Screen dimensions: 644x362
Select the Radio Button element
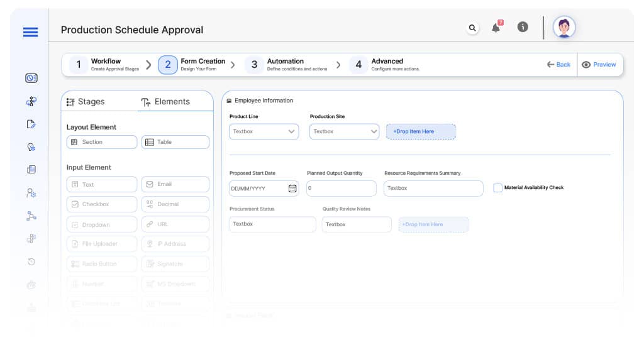[x=101, y=264]
